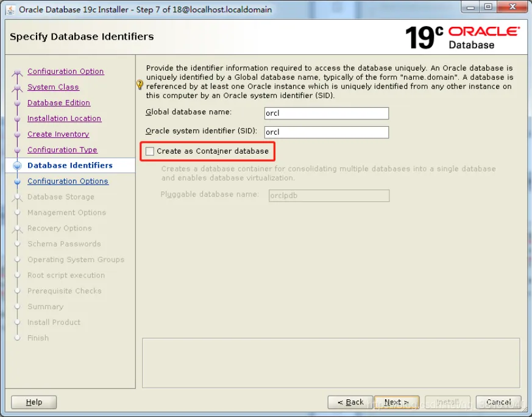Minimize the installer window
This screenshot has height=417, width=532.
470,7
